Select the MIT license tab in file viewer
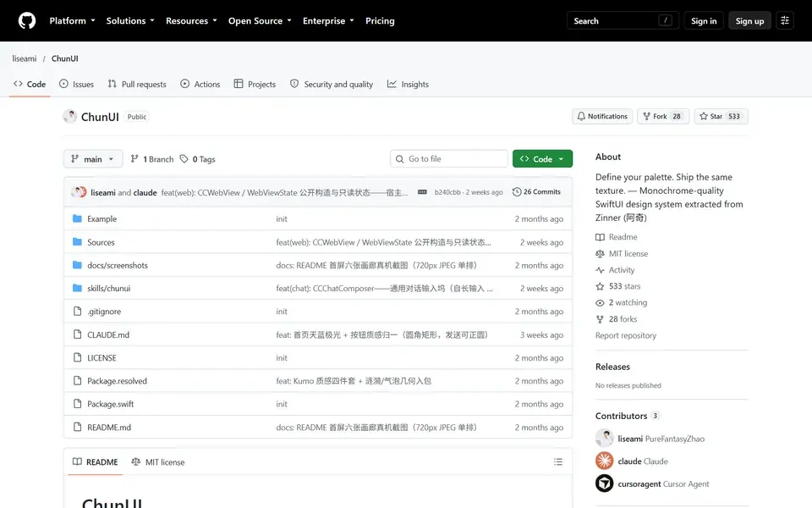This screenshot has height=508, width=812. pos(158,462)
